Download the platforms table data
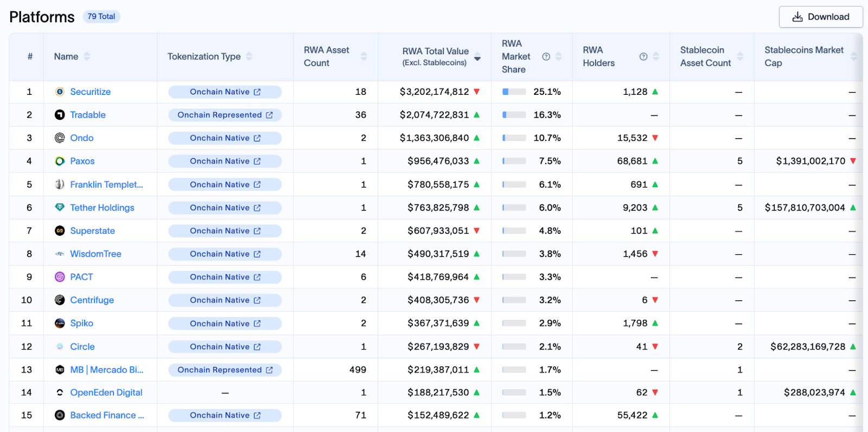 point(821,17)
